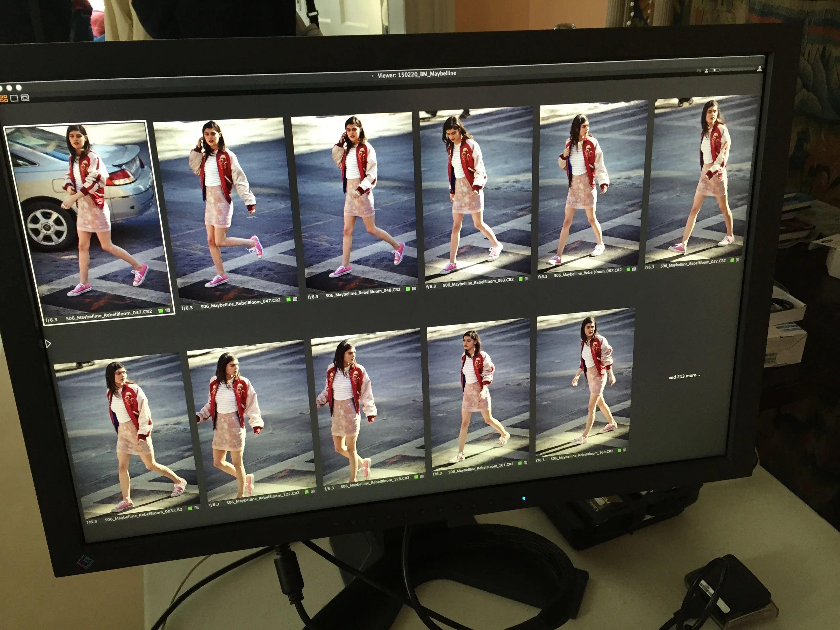This screenshot has width=840, height=630.
Task: Click adjustments icon on RebelBloom_063
Action: [x=526, y=279]
